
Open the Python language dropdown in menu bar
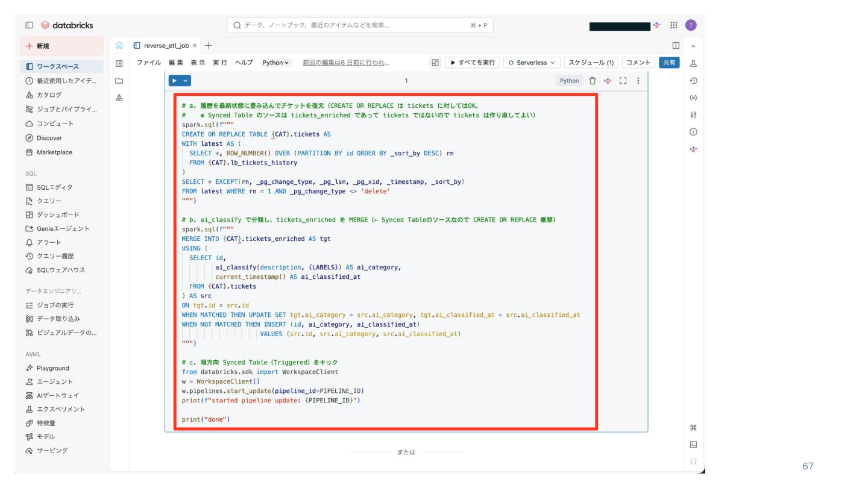pos(276,63)
